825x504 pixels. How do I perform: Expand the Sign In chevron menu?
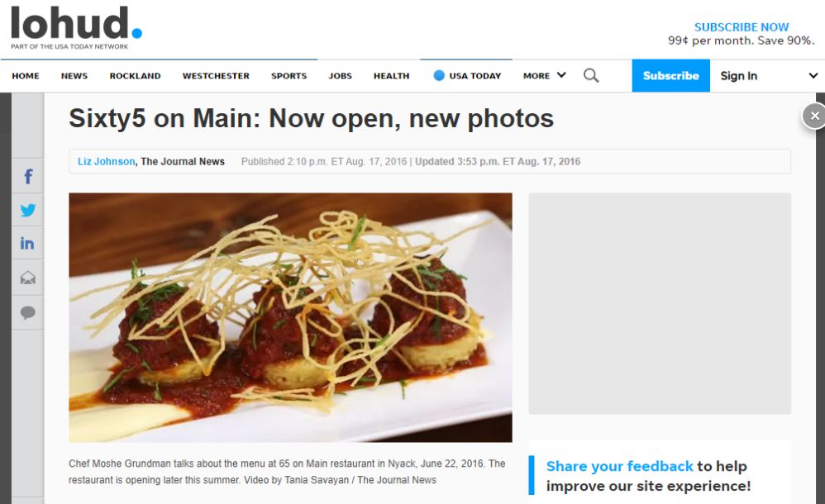click(813, 76)
